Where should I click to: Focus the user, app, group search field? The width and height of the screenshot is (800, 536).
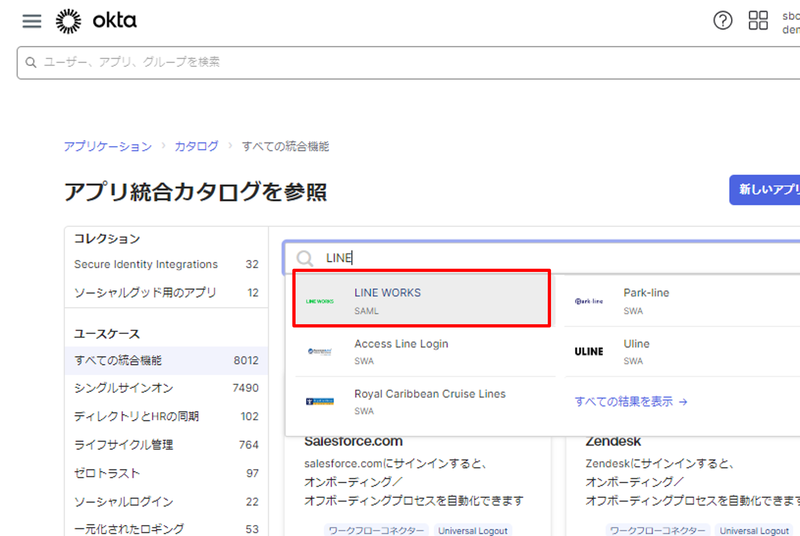point(408,63)
